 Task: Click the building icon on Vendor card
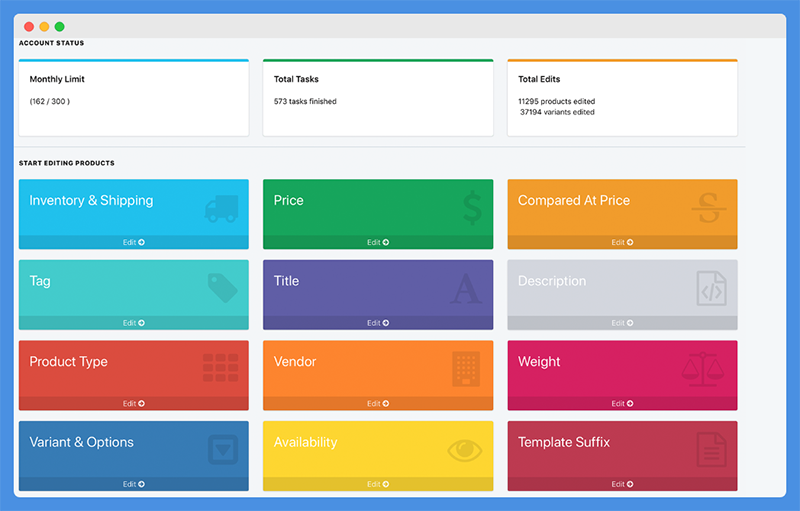point(466,369)
